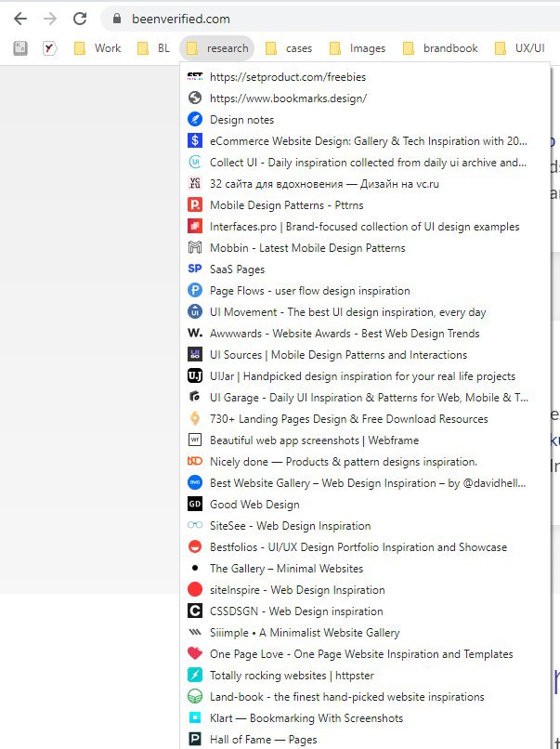Click the padlock icon in the address bar
This screenshot has width=560, height=749.
[x=117, y=19]
